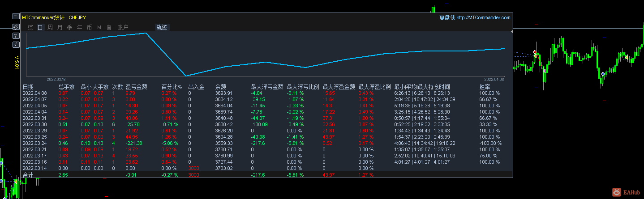The image size is (644, 199).
Task: Select the 2022.03.24 date cell
Action: (x=34, y=143)
